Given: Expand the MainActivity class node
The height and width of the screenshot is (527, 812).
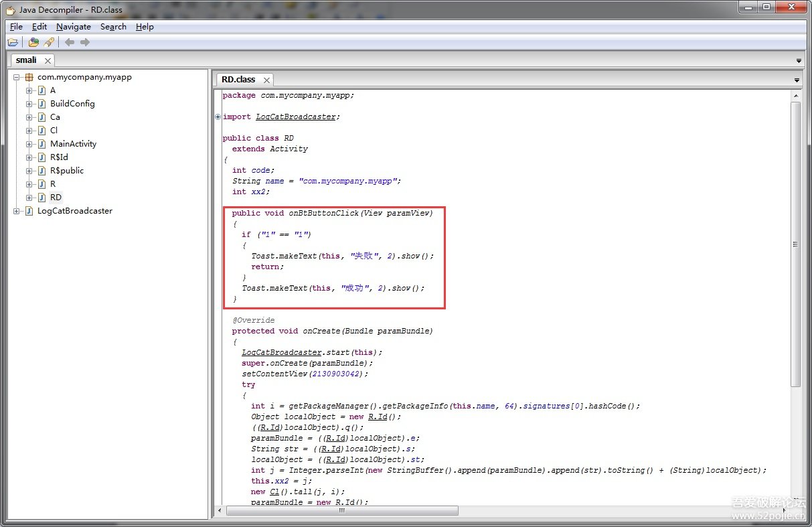Looking at the screenshot, I should (x=29, y=144).
